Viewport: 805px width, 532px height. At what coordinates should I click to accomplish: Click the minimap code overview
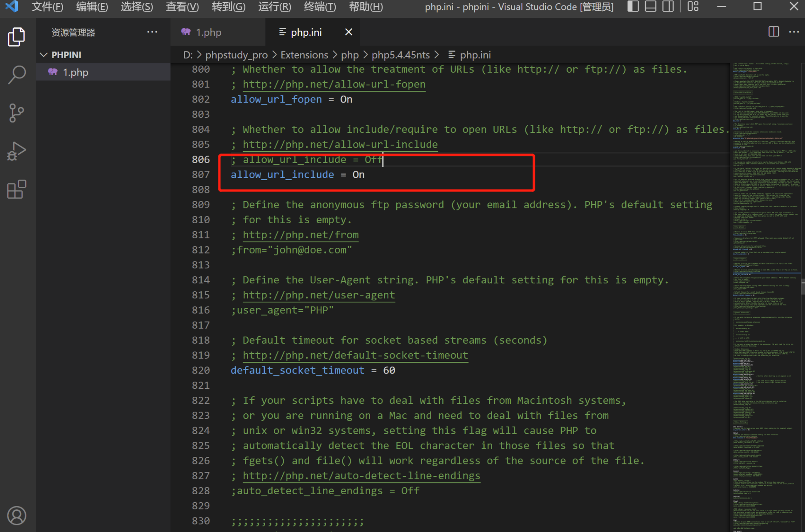[x=766, y=297]
